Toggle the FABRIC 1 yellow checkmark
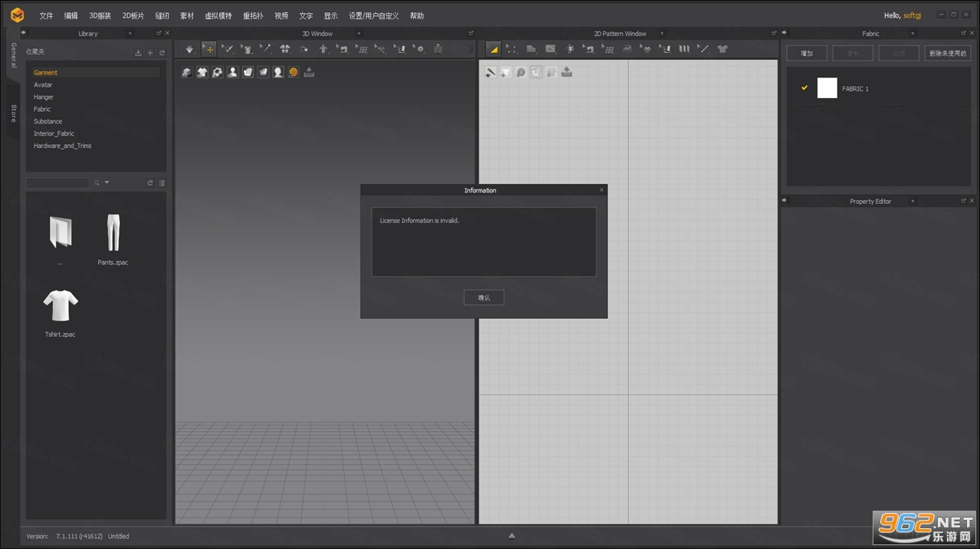This screenshot has height=549, width=980. pos(804,87)
